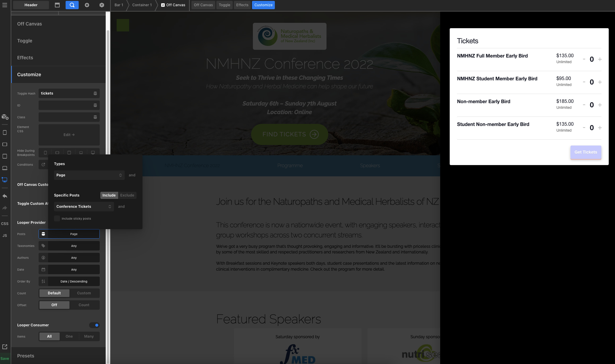Click the Save button
Image resolution: width=615 pixels, height=364 pixels.
pyautogui.click(x=5, y=358)
